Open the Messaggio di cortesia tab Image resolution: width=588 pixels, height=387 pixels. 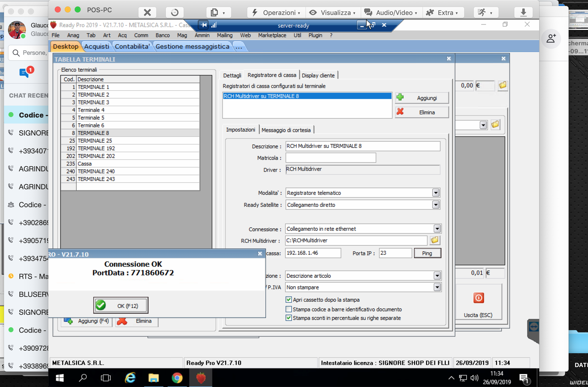[x=286, y=130]
